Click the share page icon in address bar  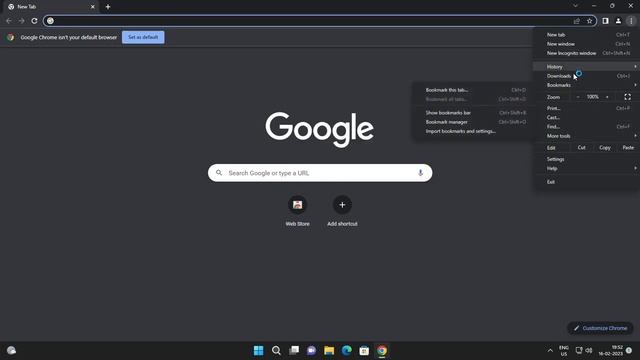tap(576, 21)
